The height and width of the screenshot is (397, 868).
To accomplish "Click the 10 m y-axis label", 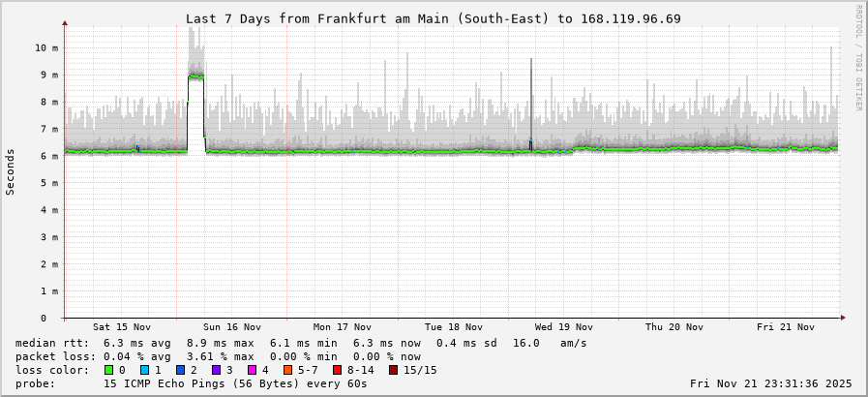I will 45,47.
